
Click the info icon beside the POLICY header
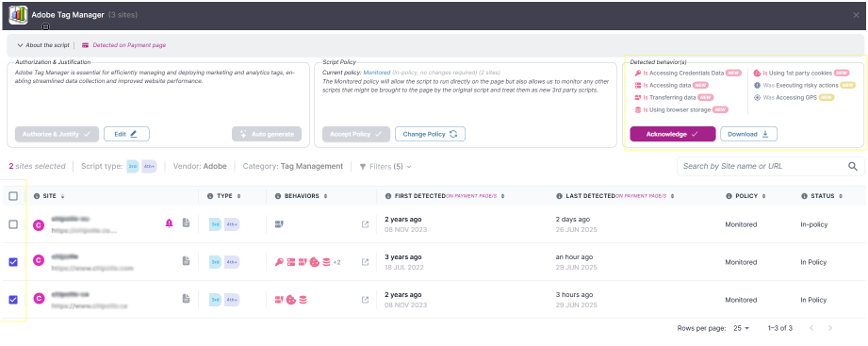729,196
